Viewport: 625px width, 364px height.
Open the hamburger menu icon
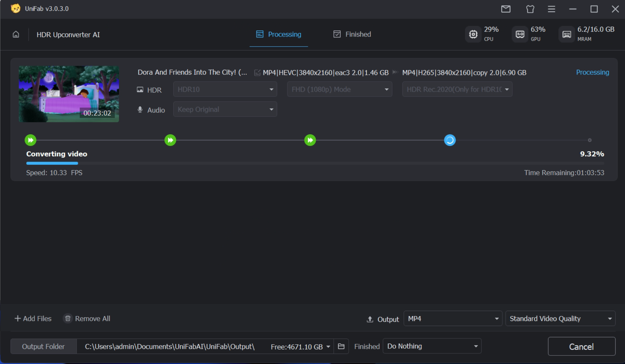[x=551, y=9]
